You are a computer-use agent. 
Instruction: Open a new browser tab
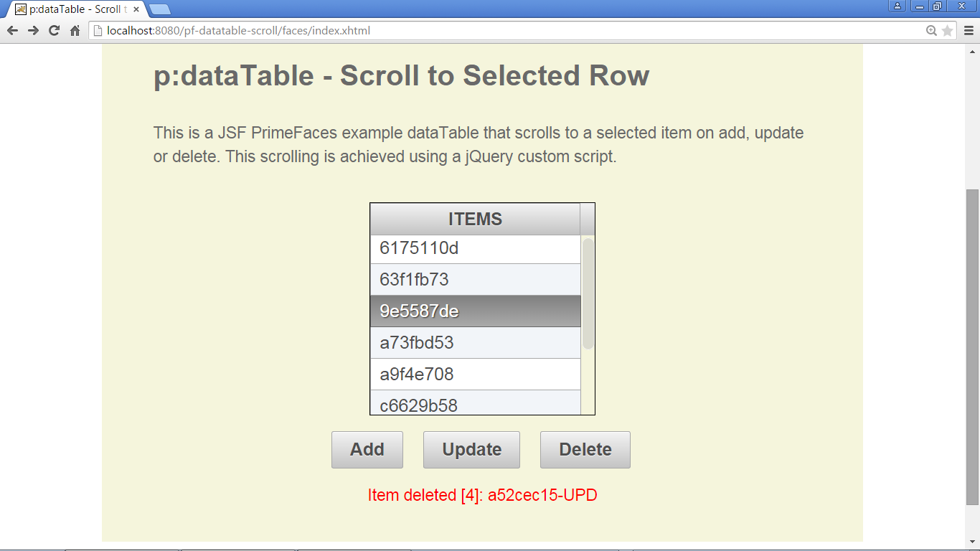point(159,9)
